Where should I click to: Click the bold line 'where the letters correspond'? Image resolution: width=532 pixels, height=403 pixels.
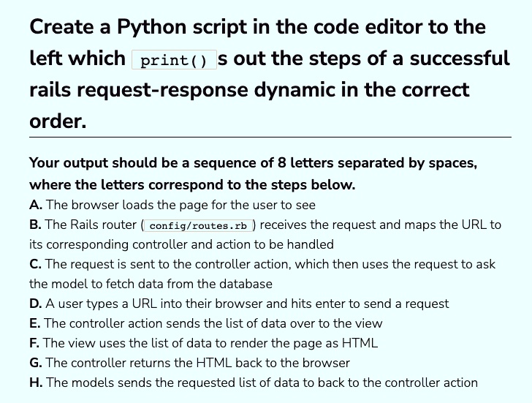click(192, 185)
